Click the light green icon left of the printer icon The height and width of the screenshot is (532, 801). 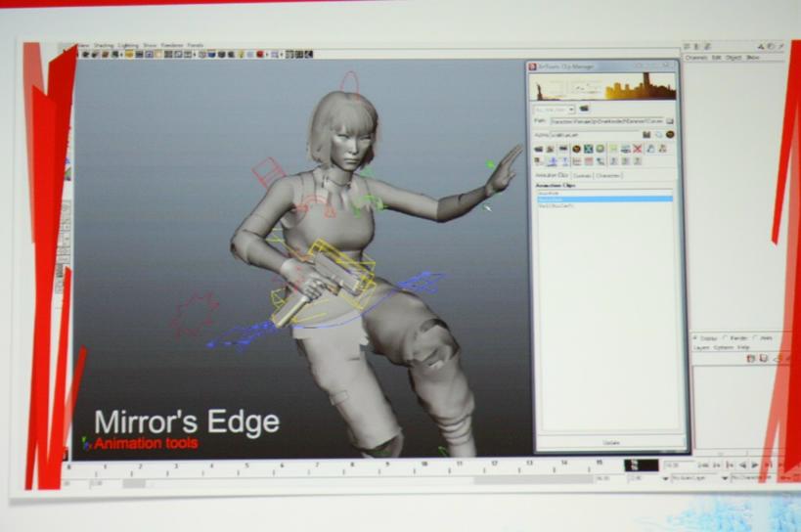[x=613, y=149]
